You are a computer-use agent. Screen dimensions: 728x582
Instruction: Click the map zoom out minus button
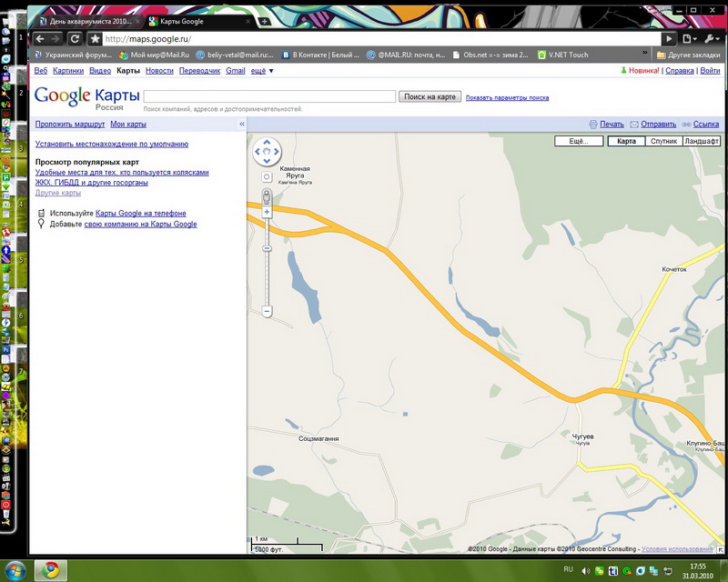(267, 311)
